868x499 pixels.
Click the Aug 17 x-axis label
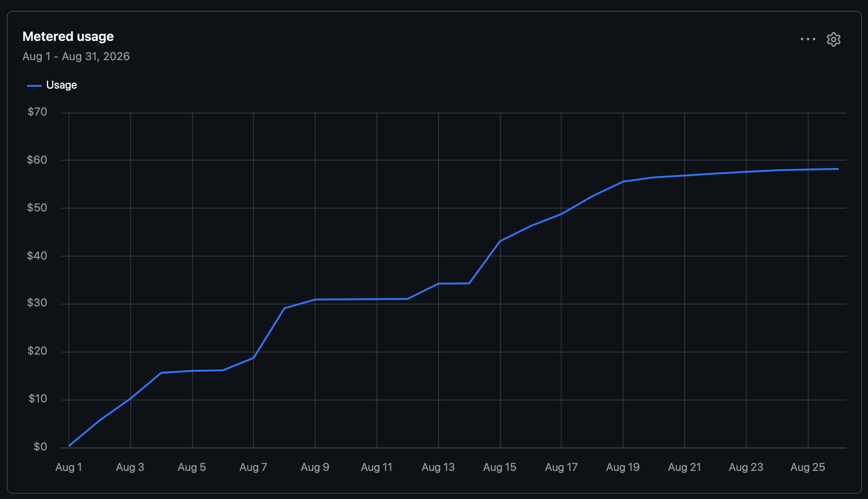pyautogui.click(x=561, y=467)
